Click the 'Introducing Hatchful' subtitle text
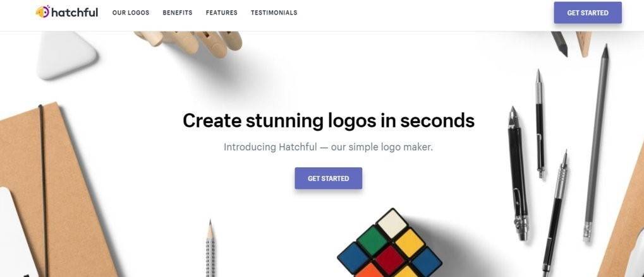This screenshot has height=277, width=644. (x=328, y=147)
